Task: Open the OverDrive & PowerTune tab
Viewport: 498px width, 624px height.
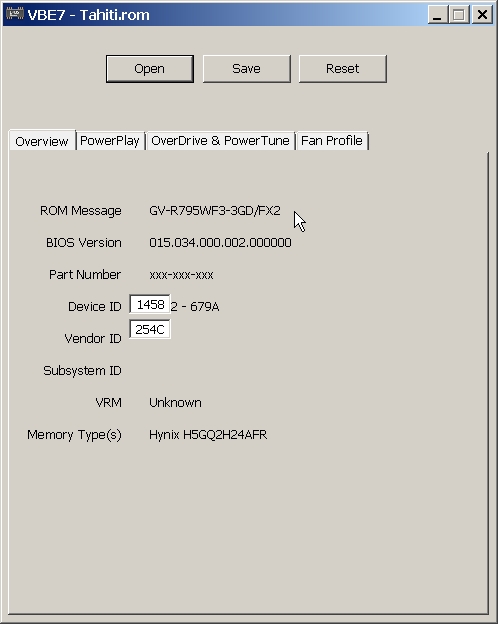Action: 220,141
